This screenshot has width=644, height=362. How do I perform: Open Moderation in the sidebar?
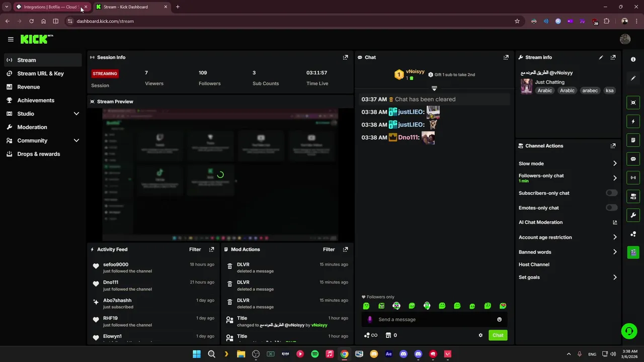[43, 127]
